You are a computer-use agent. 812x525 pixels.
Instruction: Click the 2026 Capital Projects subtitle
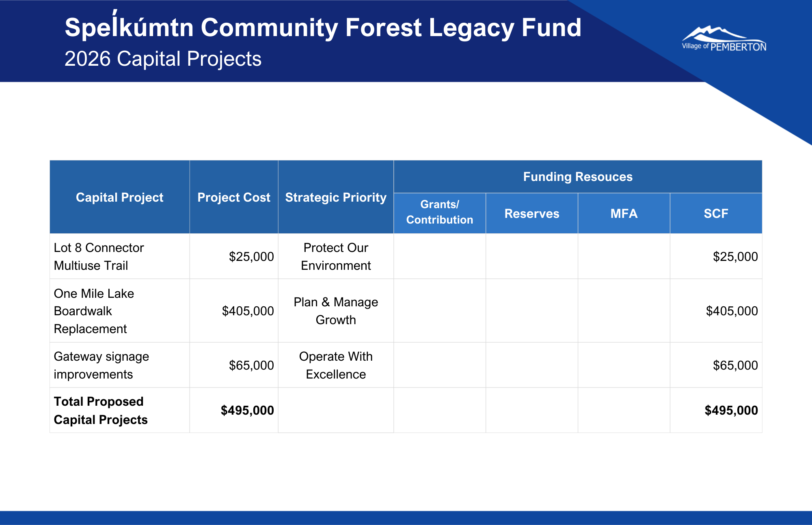click(x=163, y=59)
